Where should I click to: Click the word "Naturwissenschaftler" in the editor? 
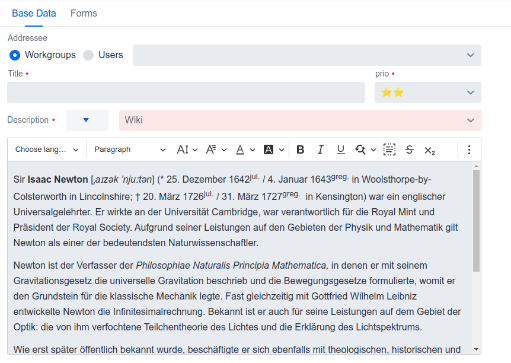pos(213,243)
